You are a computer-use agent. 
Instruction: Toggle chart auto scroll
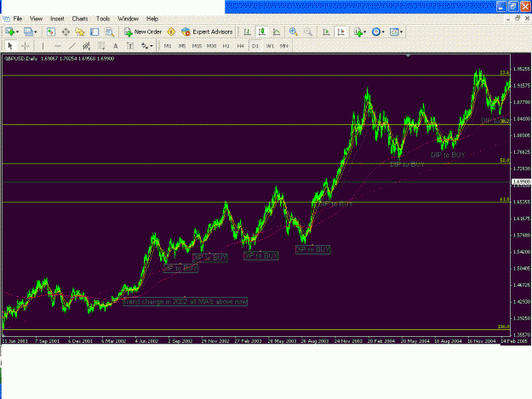(326, 31)
